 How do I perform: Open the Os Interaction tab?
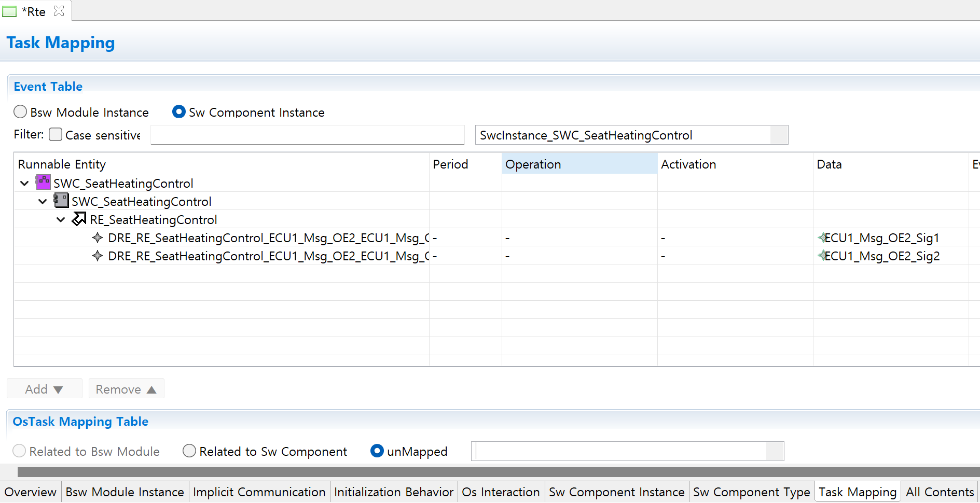[501, 492]
